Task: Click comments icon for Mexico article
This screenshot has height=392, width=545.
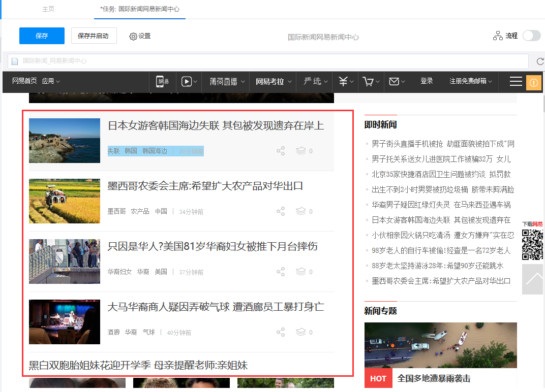Action: coord(300,211)
